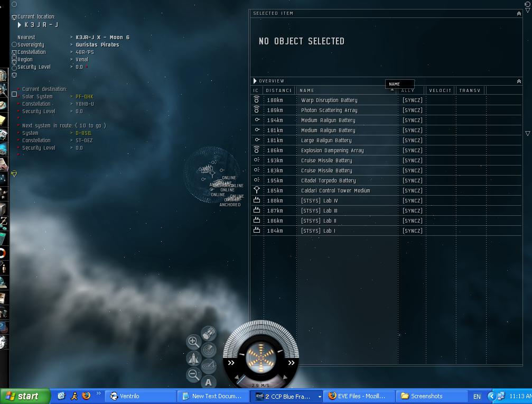Click the zoom out magnifier HUD button
This screenshot has height=404, width=532.
(x=193, y=374)
